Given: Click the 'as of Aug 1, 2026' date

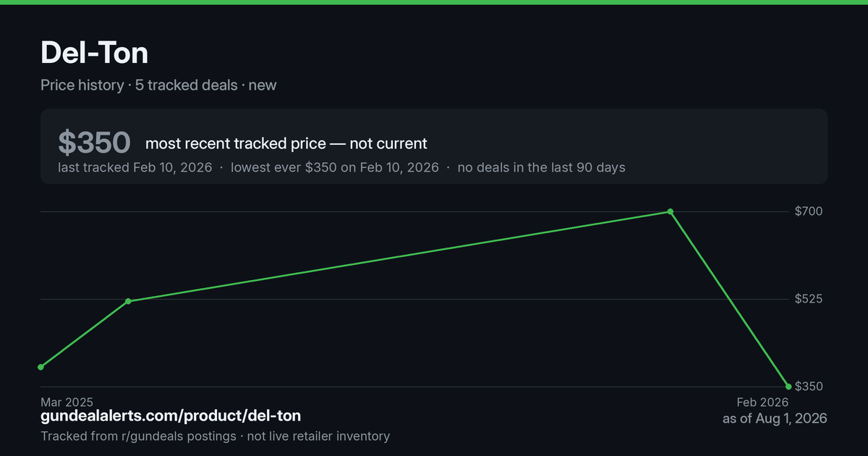Looking at the screenshot, I should point(775,418).
